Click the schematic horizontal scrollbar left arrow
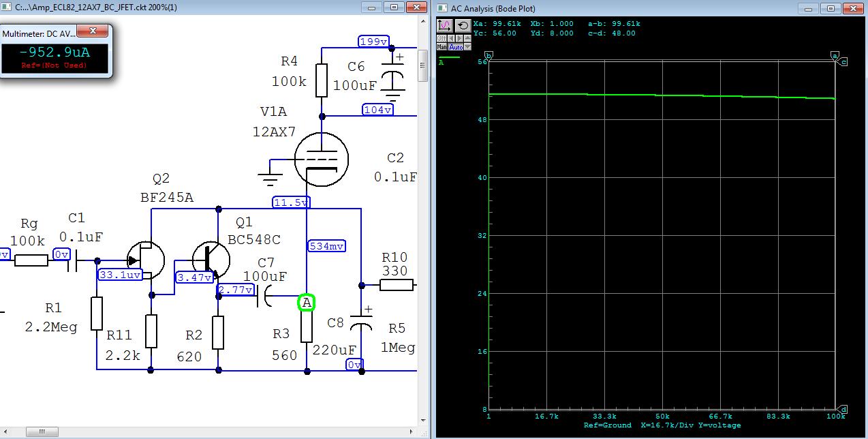868x439 pixels. (5, 432)
